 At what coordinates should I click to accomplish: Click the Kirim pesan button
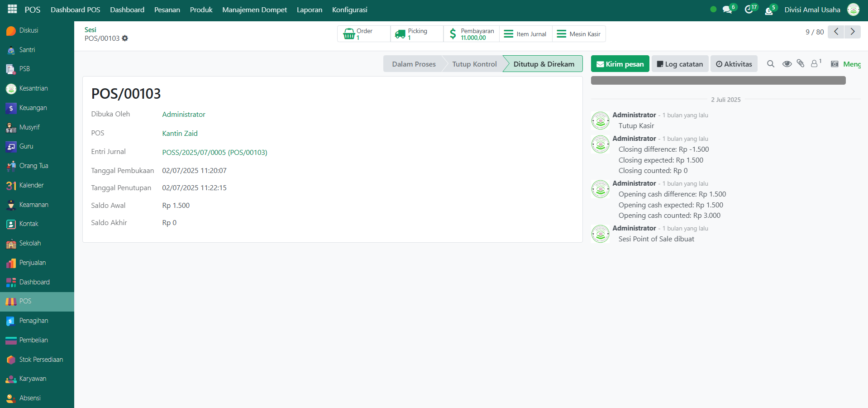[x=620, y=64]
